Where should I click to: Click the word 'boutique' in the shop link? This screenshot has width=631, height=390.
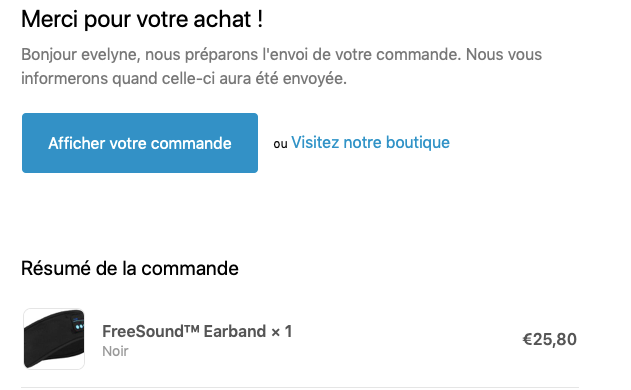(418, 142)
